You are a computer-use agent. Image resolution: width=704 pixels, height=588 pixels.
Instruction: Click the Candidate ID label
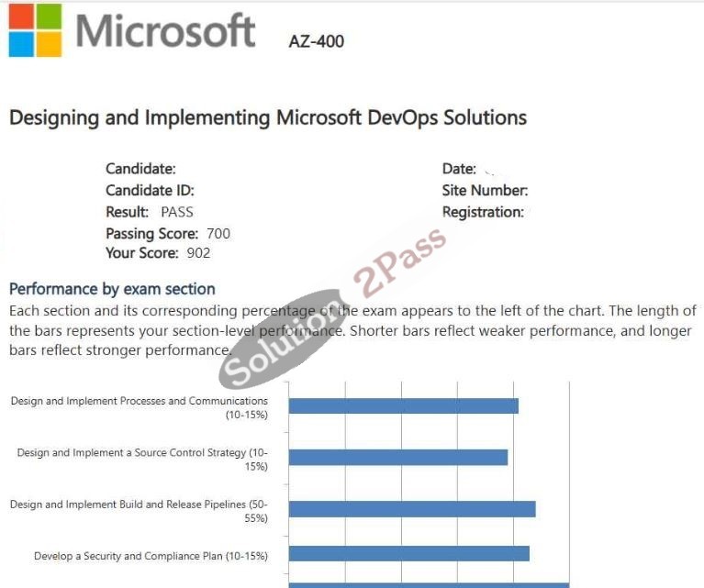click(150, 190)
